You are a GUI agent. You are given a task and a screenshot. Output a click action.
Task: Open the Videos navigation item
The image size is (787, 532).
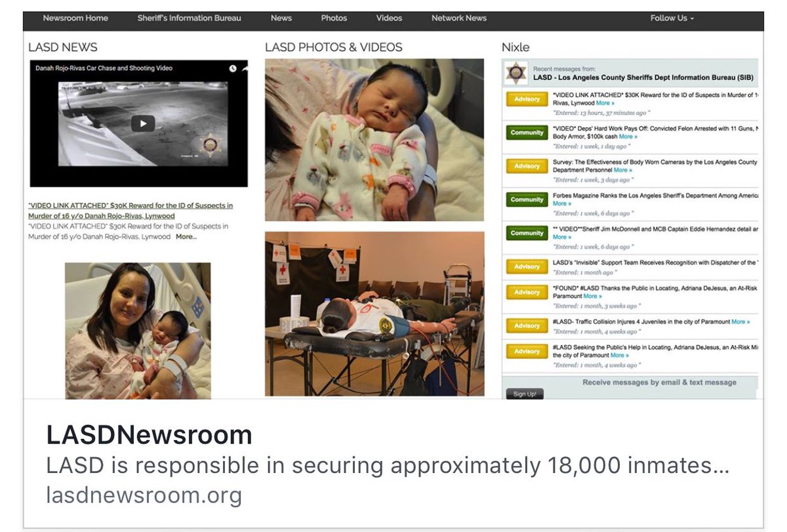[389, 18]
